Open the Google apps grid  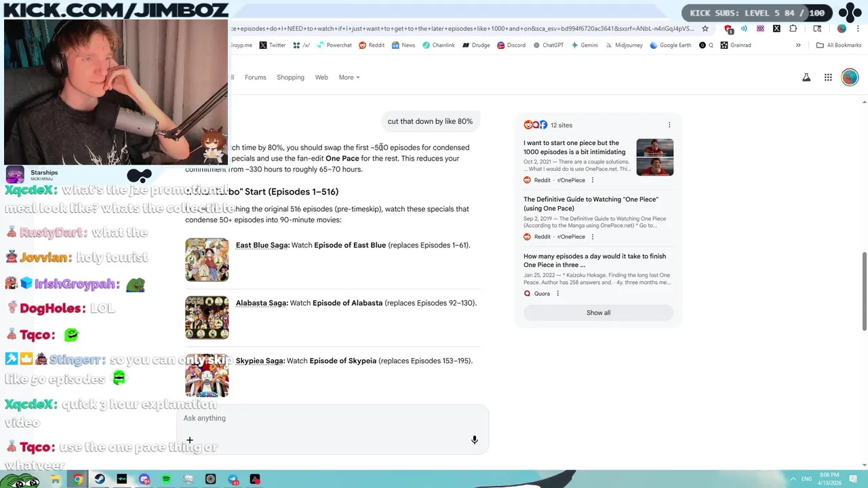tap(828, 77)
